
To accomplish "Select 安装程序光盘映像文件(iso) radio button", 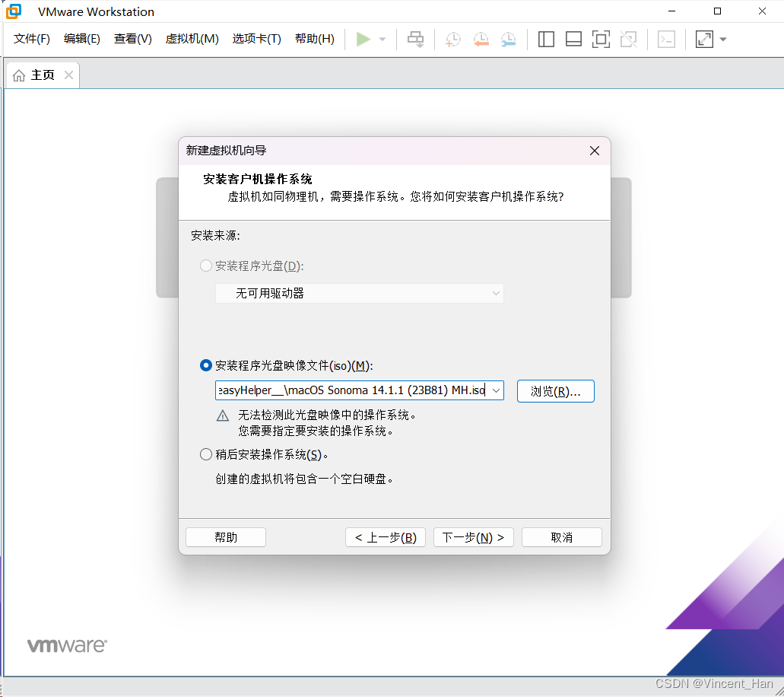I will point(205,365).
